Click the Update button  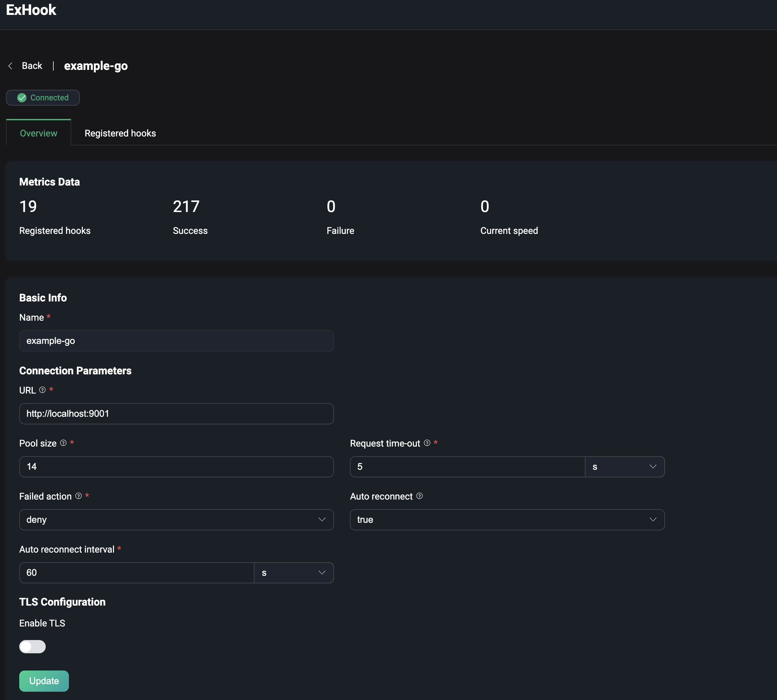point(44,681)
